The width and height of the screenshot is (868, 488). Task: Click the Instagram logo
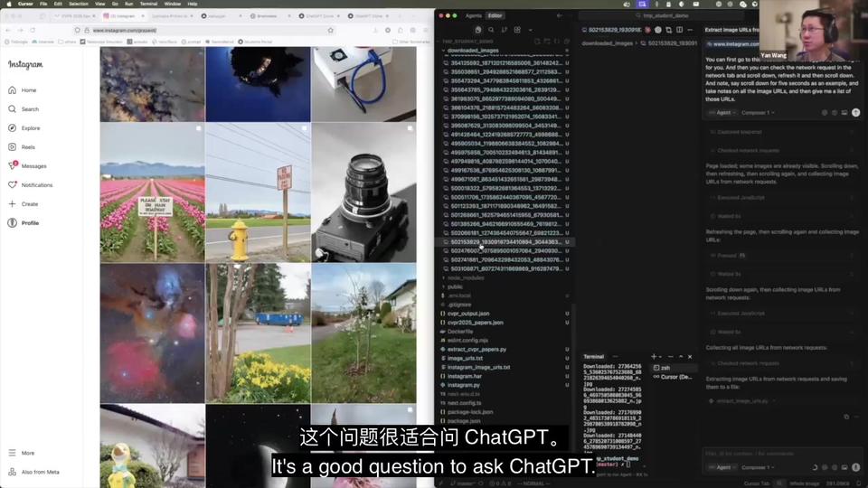(x=25, y=65)
